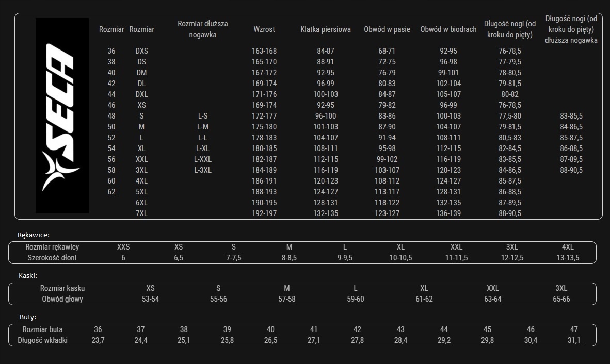This screenshot has width=610, height=364.
Task: Select the 'Klatka piersiowa' column header
Action: tap(326, 29)
